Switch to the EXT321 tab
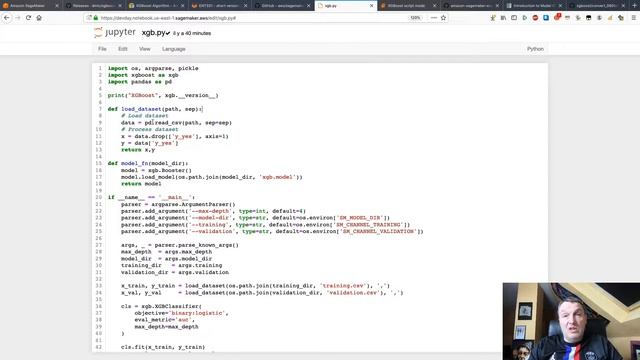The width and height of the screenshot is (640, 360). (x=219, y=6)
